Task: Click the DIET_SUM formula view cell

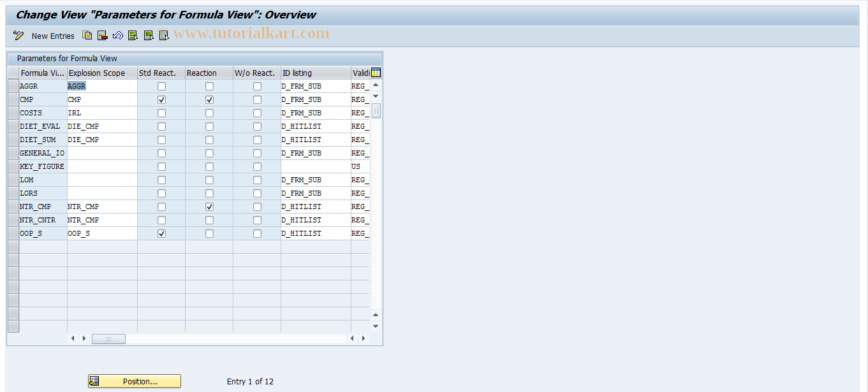Action: click(x=43, y=140)
